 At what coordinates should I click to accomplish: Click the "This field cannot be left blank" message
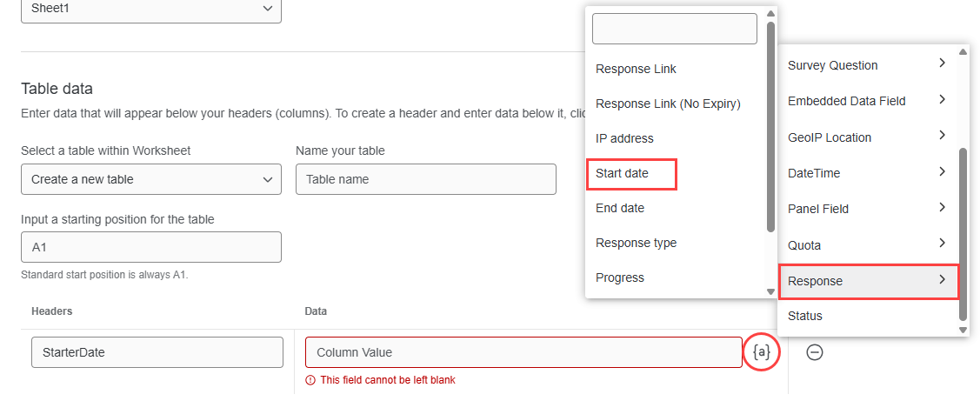pyautogui.click(x=388, y=380)
